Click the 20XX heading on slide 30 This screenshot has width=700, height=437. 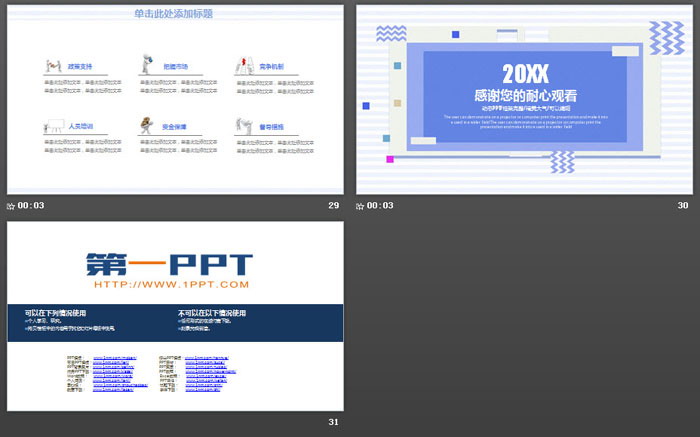click(x=525, y=74)
